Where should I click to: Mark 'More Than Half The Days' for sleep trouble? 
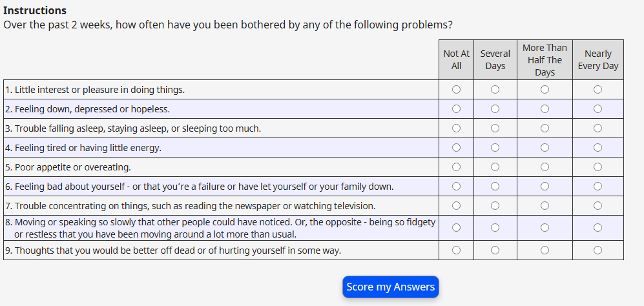545,128
